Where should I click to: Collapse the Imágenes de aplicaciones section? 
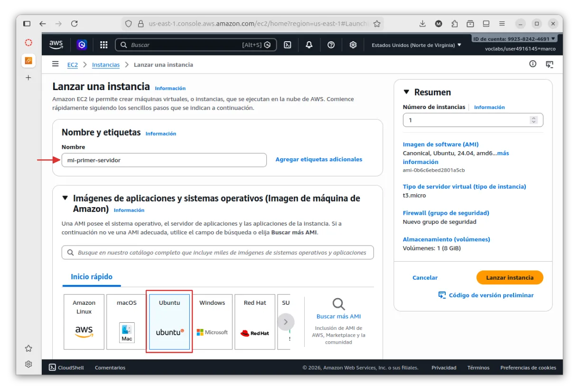(65, 199)
